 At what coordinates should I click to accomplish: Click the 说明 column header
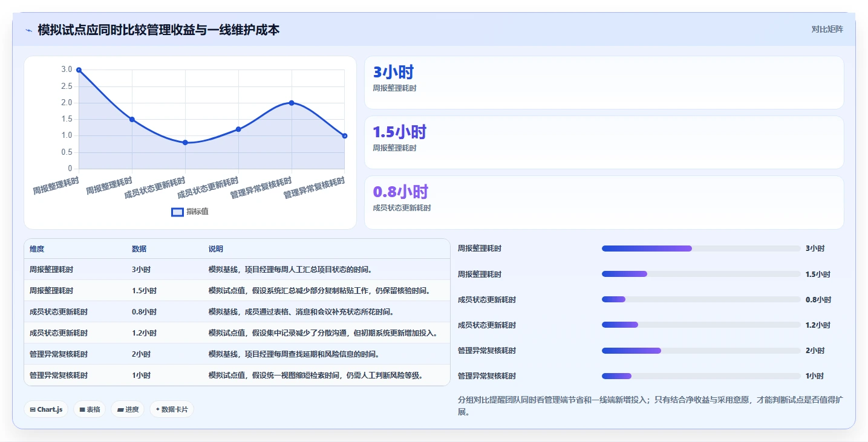coord(216,249)
